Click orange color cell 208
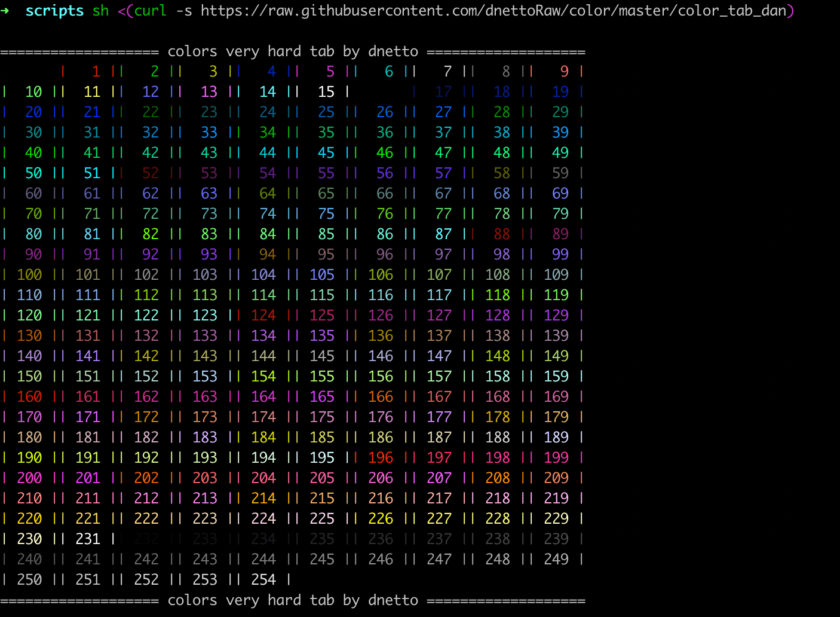Image resolution: width=840 pixels, height=617 pixels. pos(498,478)
